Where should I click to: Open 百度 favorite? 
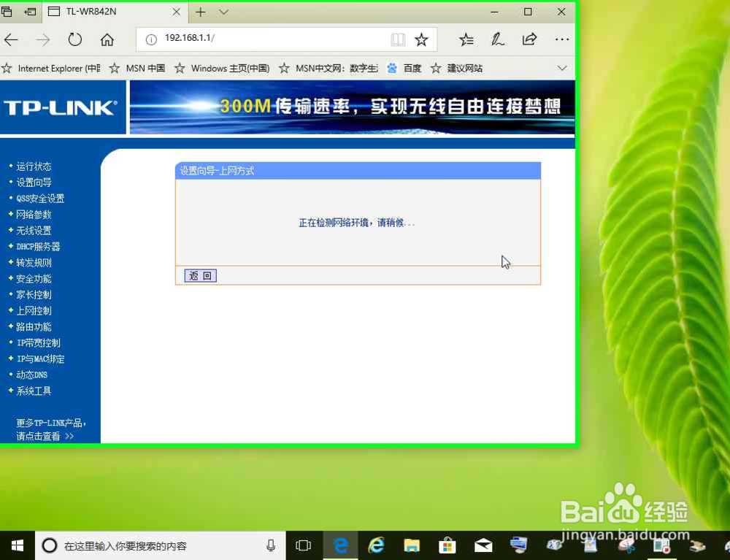404,69
